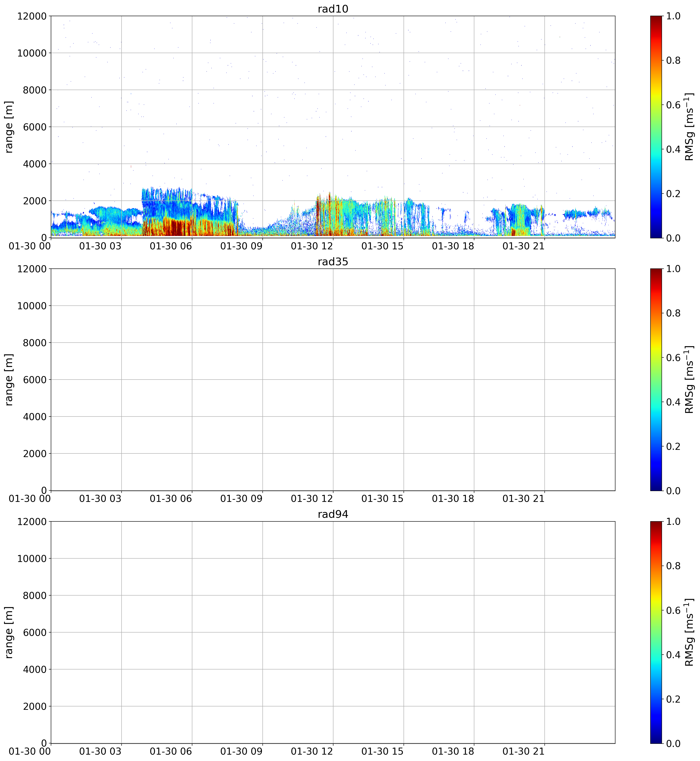Viewport: 700px width, 761px height.
Task: Click the rad10 colorbar gradient
Action: tap(656, 127)
